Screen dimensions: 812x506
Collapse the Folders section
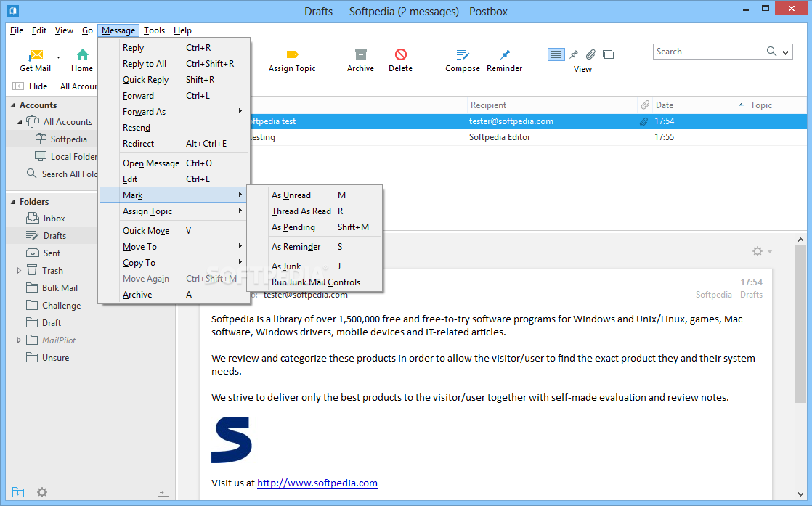tap(13, 202)
